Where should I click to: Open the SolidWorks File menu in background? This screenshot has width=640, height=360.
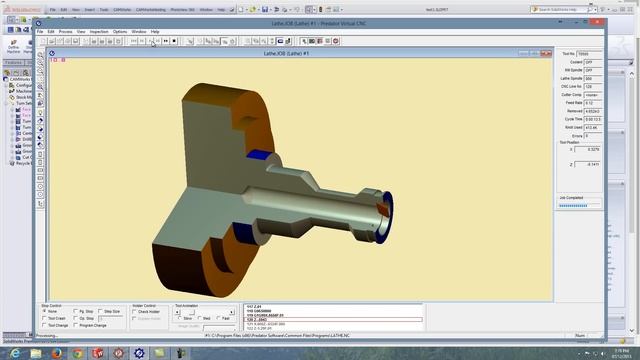[53, 9]
